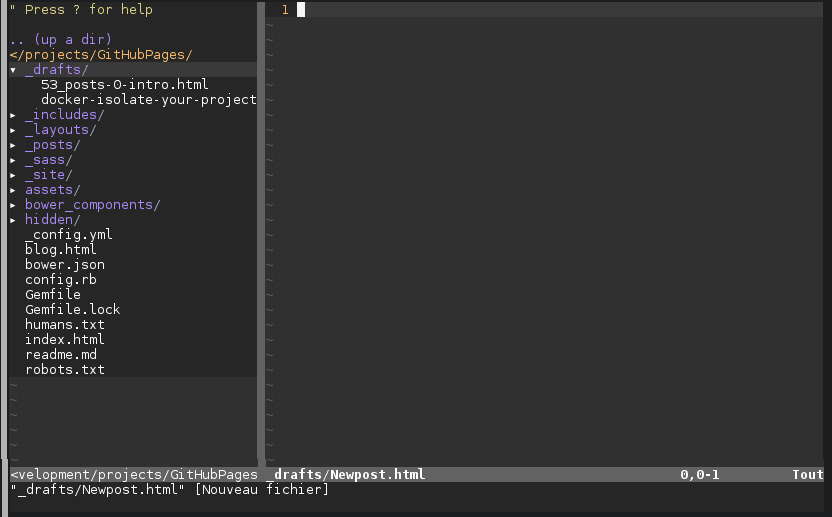This screenshot has width=832, height=517.
Task: Open readme.md in the tree
Action: (60, 354)
